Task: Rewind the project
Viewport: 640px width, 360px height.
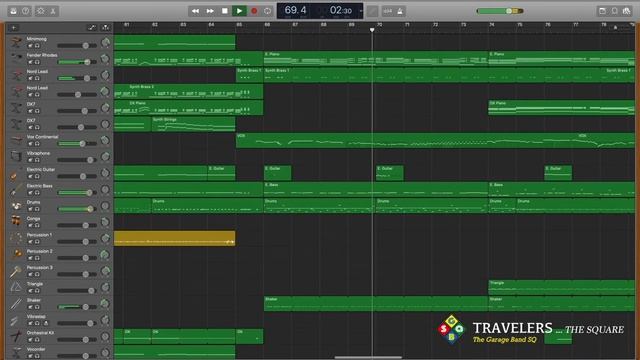Action: coord(196,11)
